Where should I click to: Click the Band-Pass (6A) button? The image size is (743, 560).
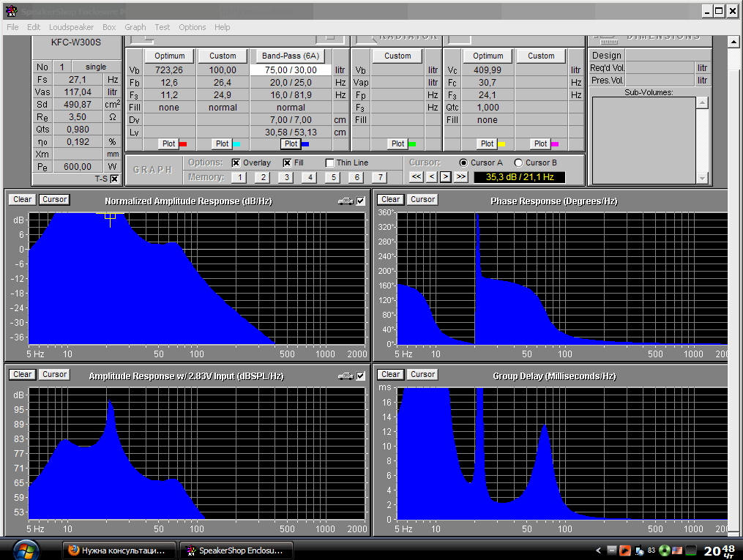[291, 56]
